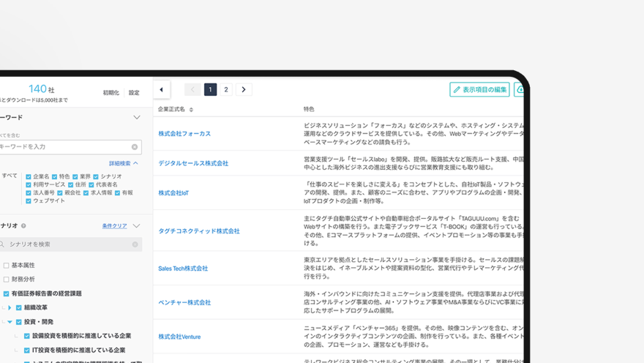The image size is (644, 363).
Task: Open the タグチコネクティッド株式会社 link
Action: click(199, 231)
